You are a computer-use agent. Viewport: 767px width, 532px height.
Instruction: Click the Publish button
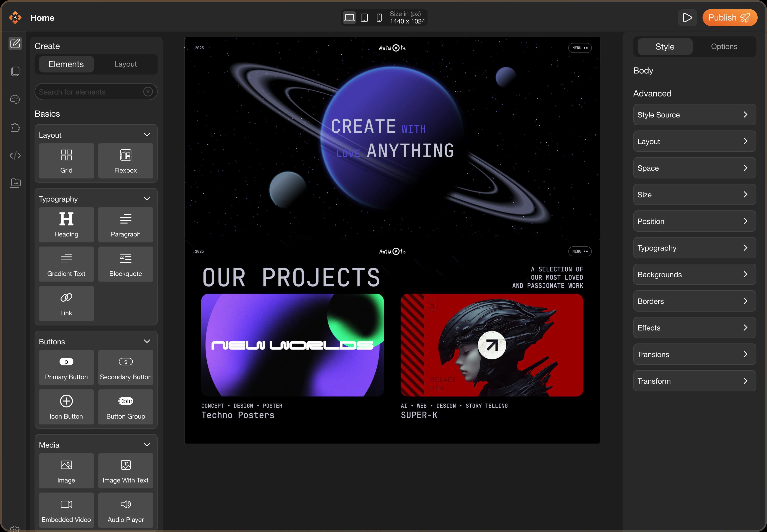[729, 18]
